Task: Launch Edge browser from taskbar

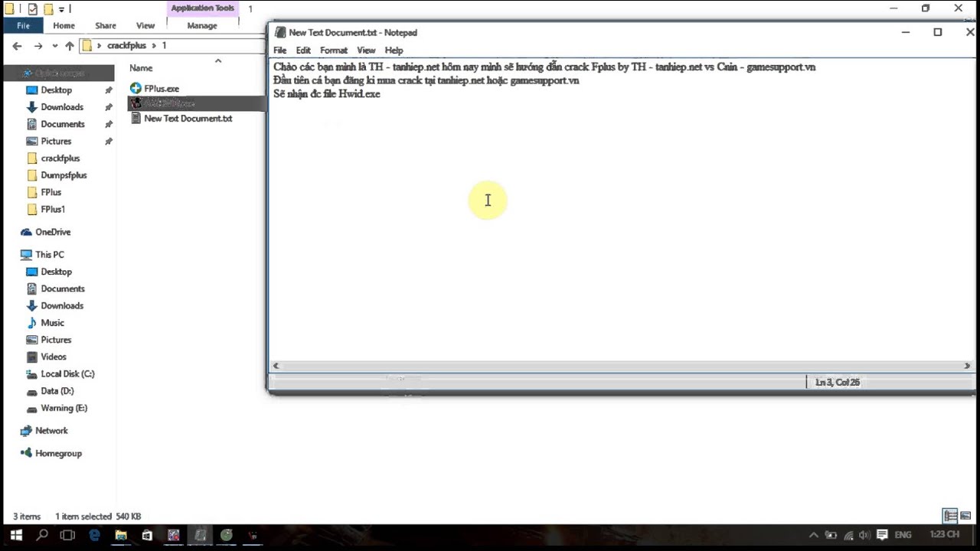Action: click(x=95, y=536)
